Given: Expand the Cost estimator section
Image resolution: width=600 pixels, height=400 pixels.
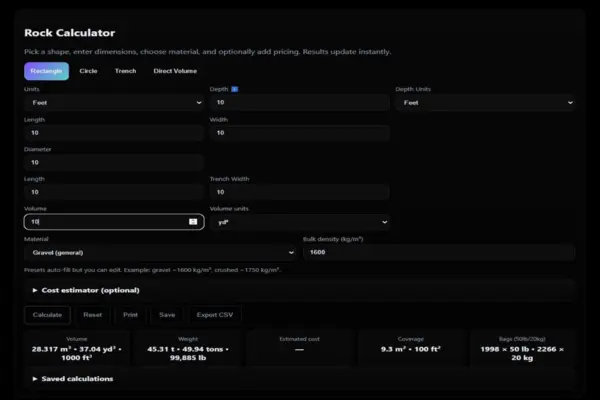Looking at the screenshot, I should tap(85, 290).
